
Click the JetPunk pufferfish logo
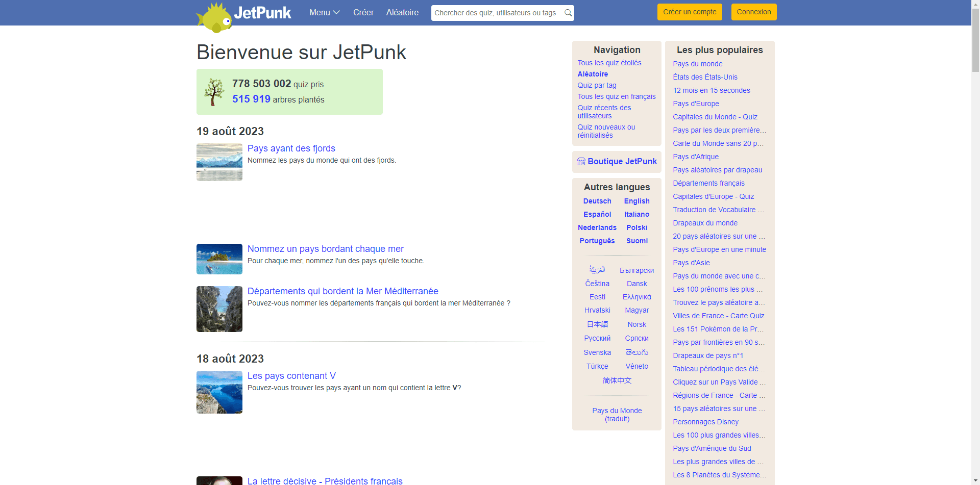click(x=214, y=17)
